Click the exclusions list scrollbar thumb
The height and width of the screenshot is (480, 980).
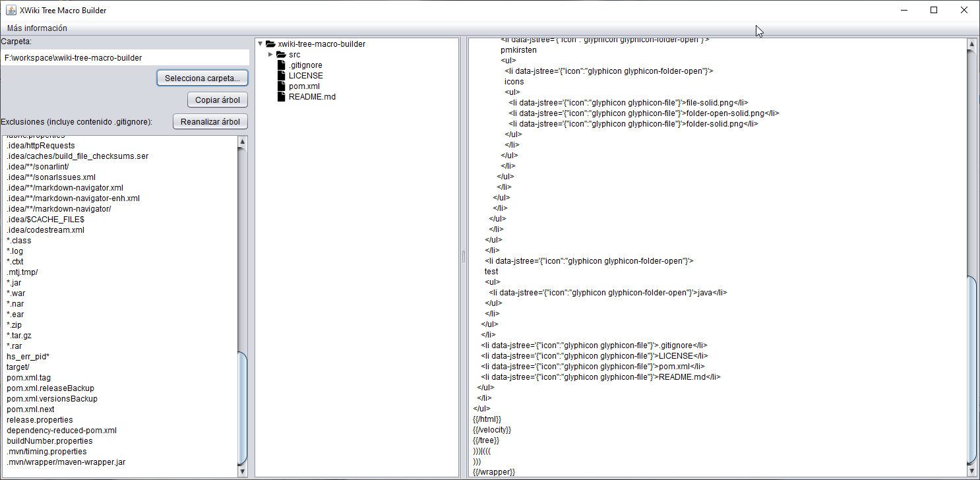[x=242, y=408]
